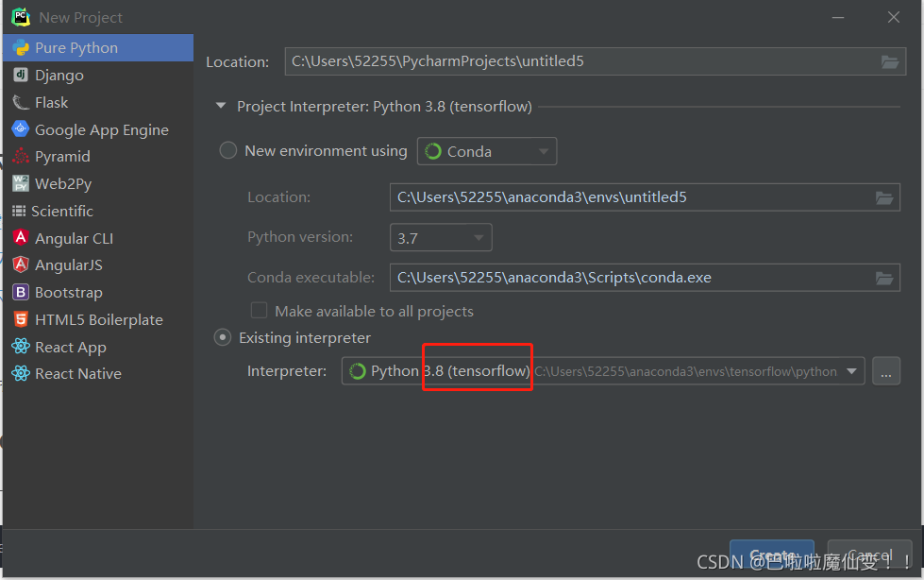Choose Scientific project label
This screenshot has height=580, width=924.
coord(62,212)
